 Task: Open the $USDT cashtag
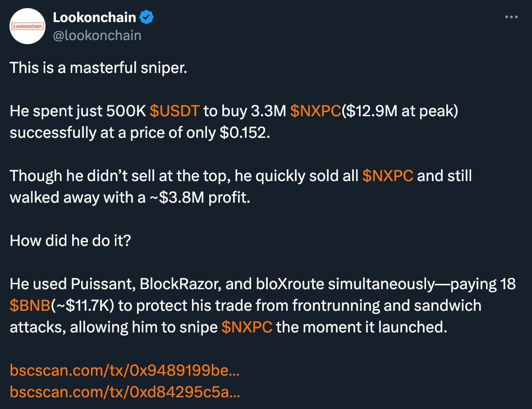point(174,111)
